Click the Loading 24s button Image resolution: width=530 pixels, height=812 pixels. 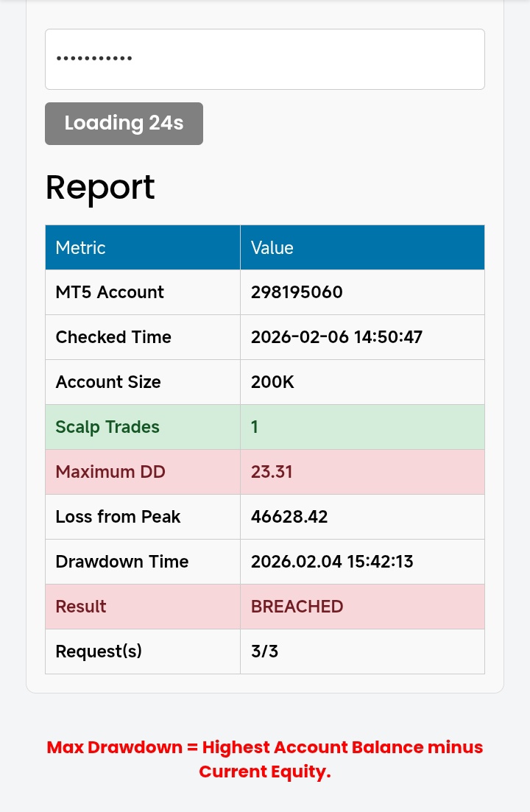pyautogui.click(x=124, y=123)
